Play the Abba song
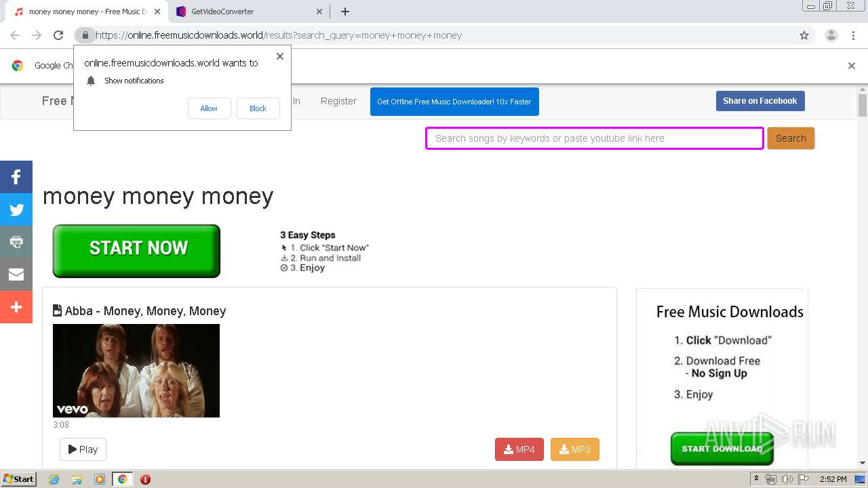 click(83, 449)
